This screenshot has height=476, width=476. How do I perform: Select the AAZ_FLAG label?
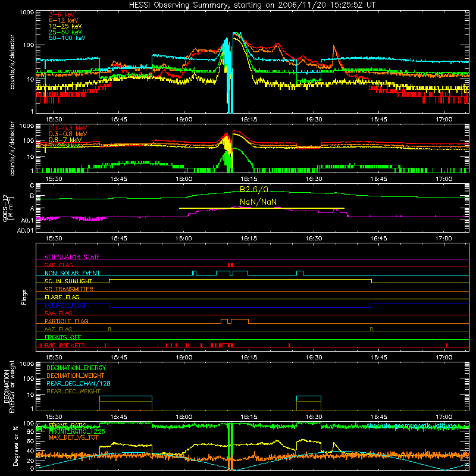coord(58,329)
